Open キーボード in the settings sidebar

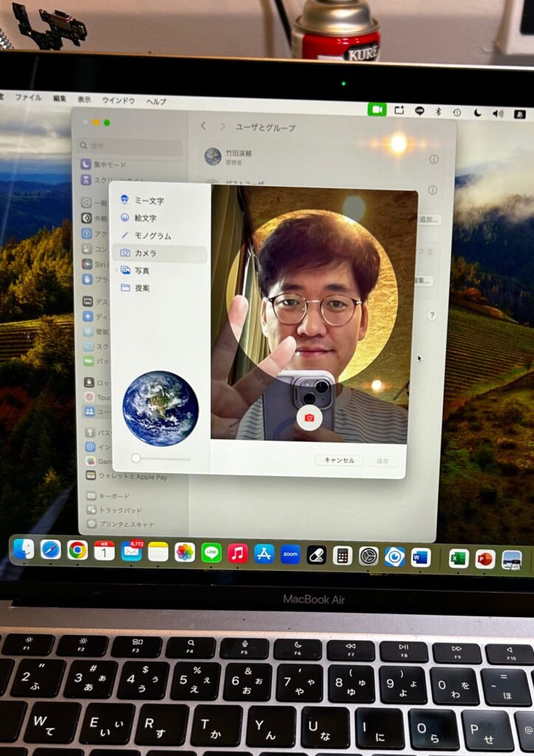[x=108, y=495]
